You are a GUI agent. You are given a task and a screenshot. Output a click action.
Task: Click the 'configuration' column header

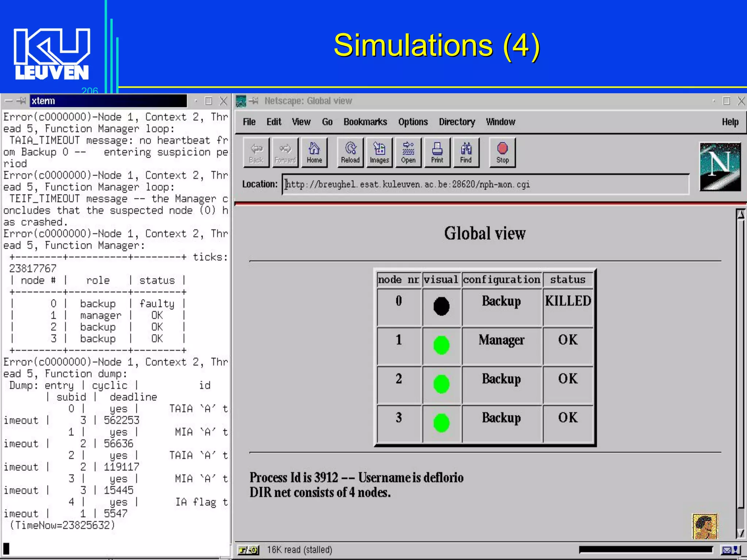pyautogui.click(x=502, y=280)
